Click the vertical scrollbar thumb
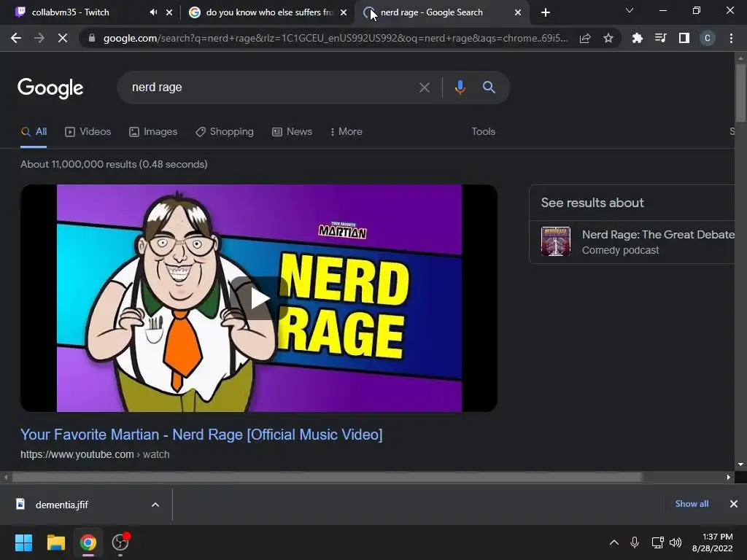The image size is (747, 560). tap(740, 93)
